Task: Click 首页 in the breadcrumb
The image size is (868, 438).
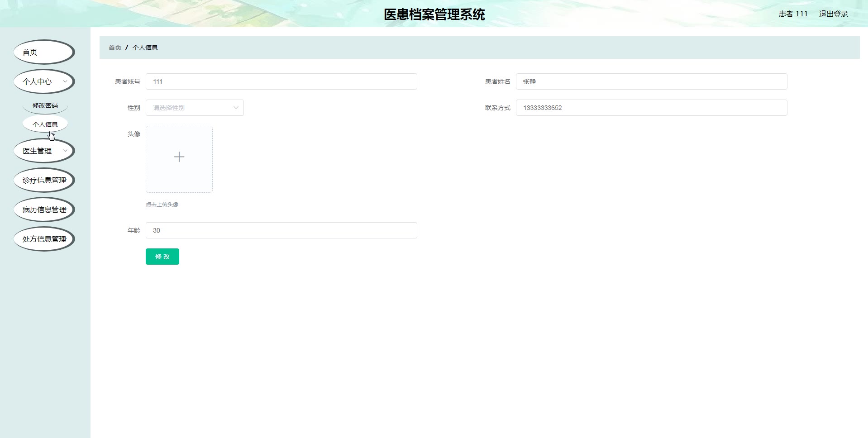Action: pos(115,48)
